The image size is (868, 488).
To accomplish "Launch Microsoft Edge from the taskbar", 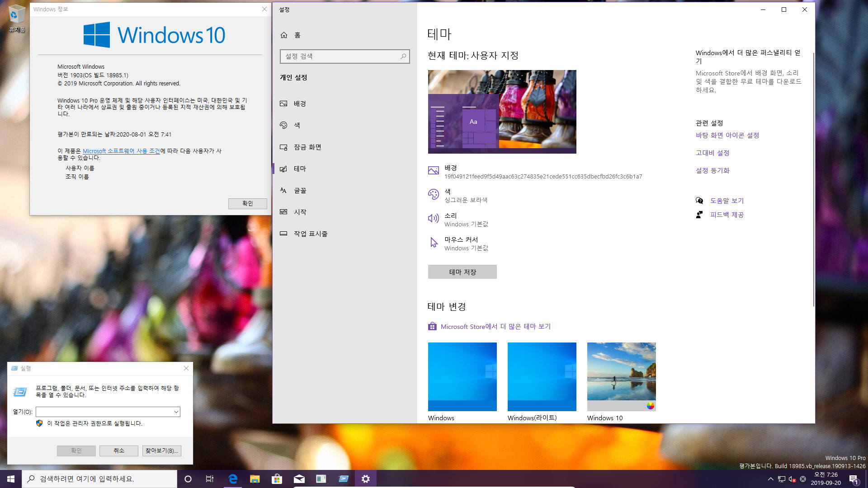I will 233,479.
